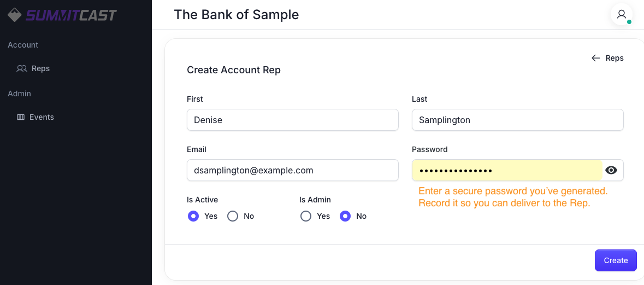Screen dimensions: 644x285
Task: Click into the Password input field
Action: [x=507, y=170]
